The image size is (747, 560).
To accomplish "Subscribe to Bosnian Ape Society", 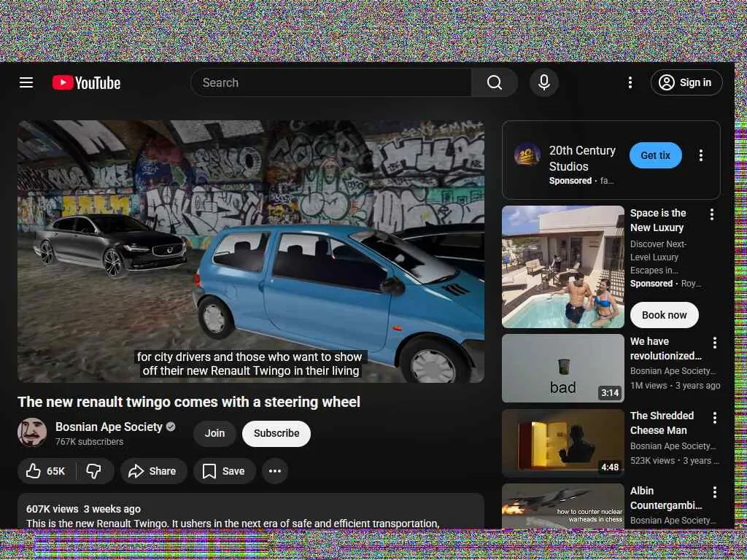I will pyautogui.click(x=276, y=433).
